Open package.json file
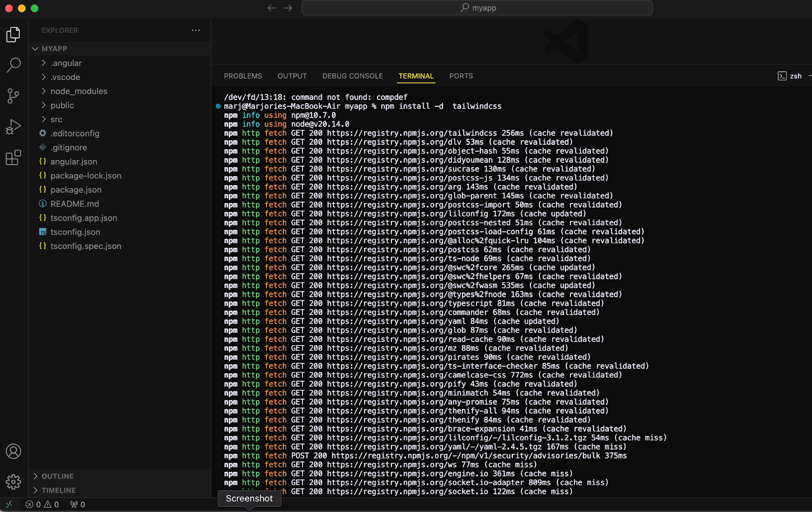The width and height of the screenshot is (812, 512). click(76, 190)
